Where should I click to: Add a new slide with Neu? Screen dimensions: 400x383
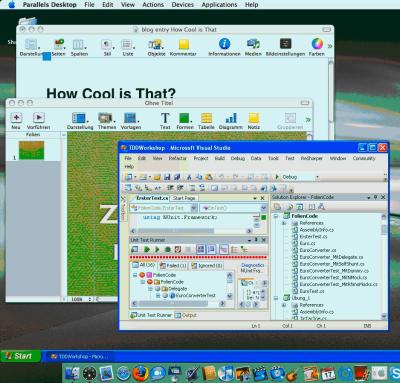pyautogui.click(x=16, y=117)
